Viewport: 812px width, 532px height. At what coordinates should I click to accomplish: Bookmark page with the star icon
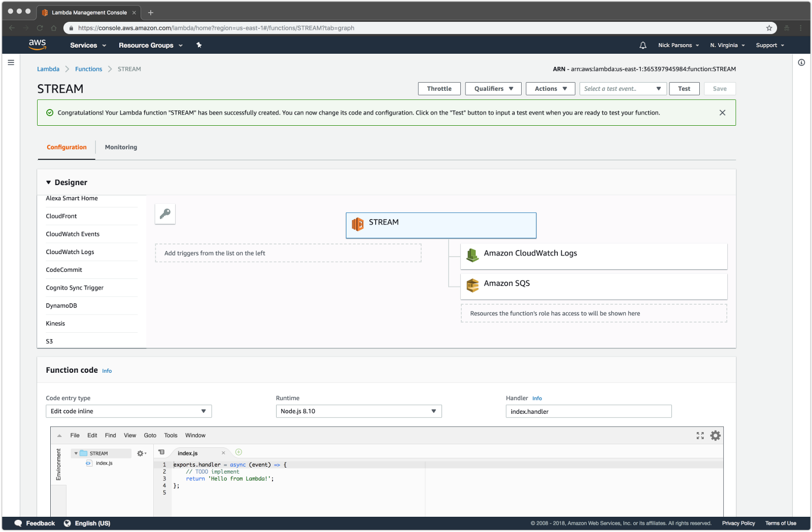pyautogui.click(x=769, y=28)
